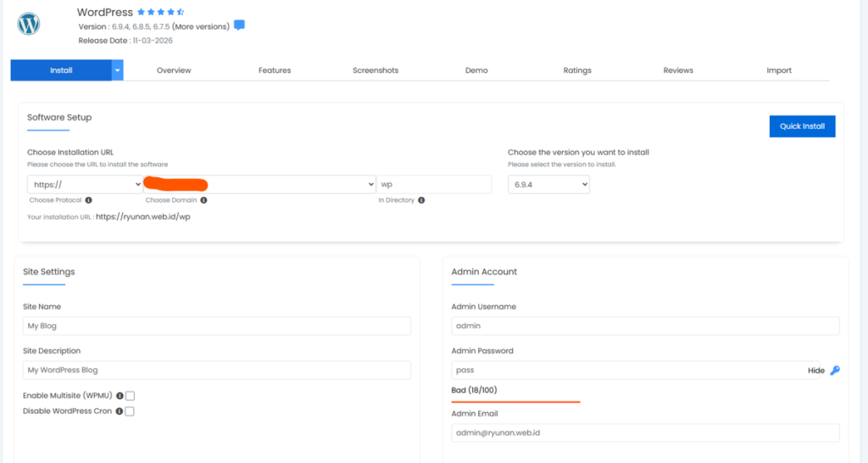Click info icon beside In Directory
Viewport: 868px width, 463px height.
421,200
